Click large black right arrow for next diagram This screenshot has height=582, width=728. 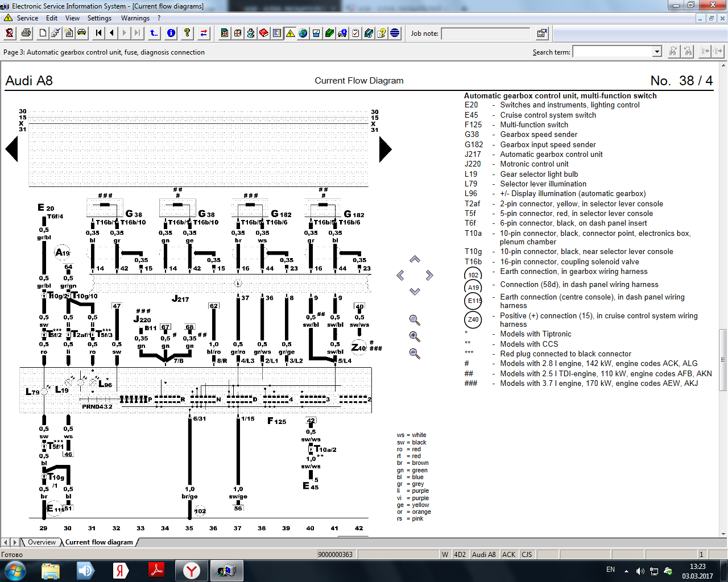pos(385,149)
